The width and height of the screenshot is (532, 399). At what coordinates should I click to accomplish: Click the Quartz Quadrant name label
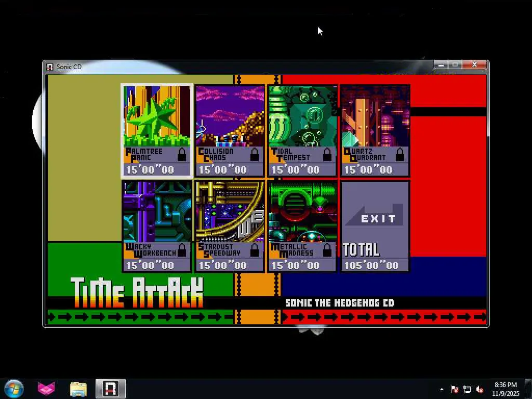[365, 155]
